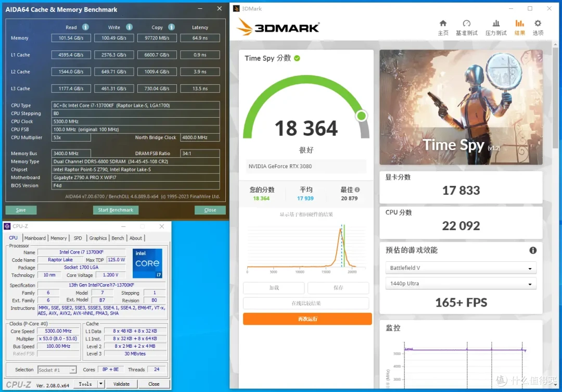
Task: Click the L3 Cache Copy 730.04 GB/s field
Action: 157,88
